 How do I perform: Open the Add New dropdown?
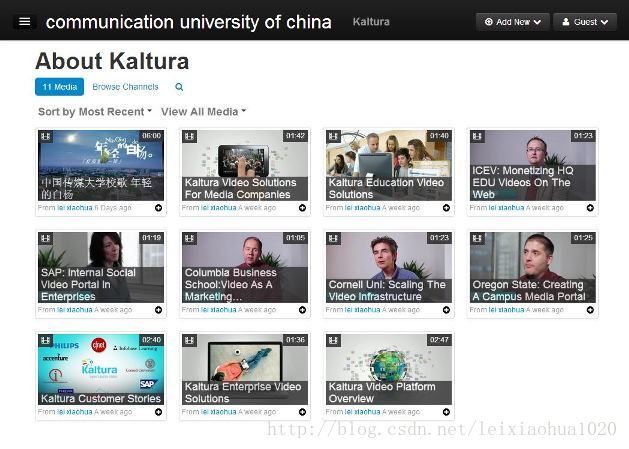coord(512,22)
